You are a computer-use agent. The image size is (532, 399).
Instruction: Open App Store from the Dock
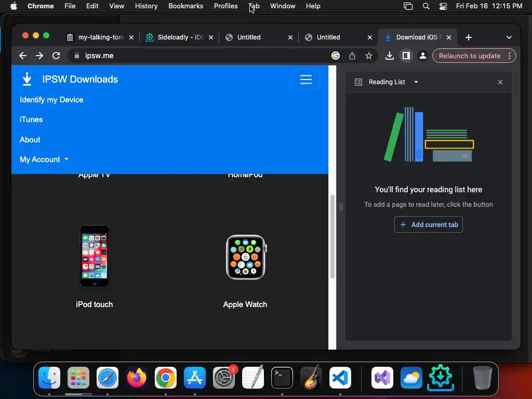(195, 378)
